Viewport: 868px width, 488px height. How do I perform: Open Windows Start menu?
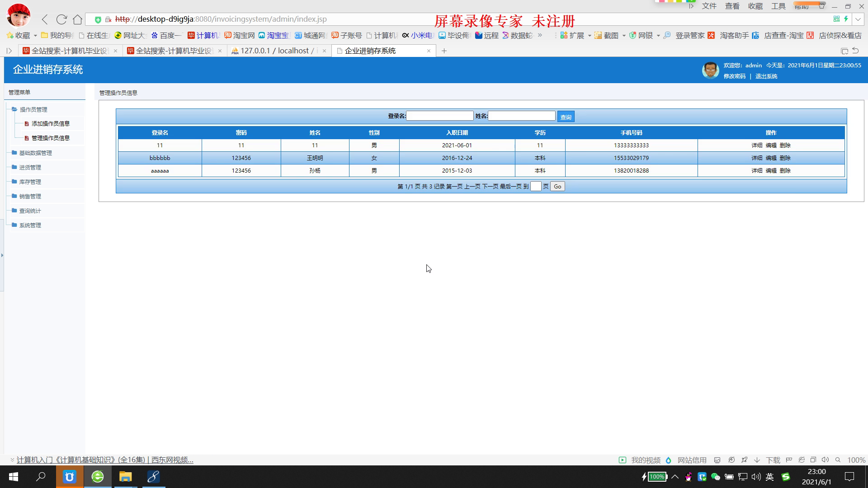14,477
